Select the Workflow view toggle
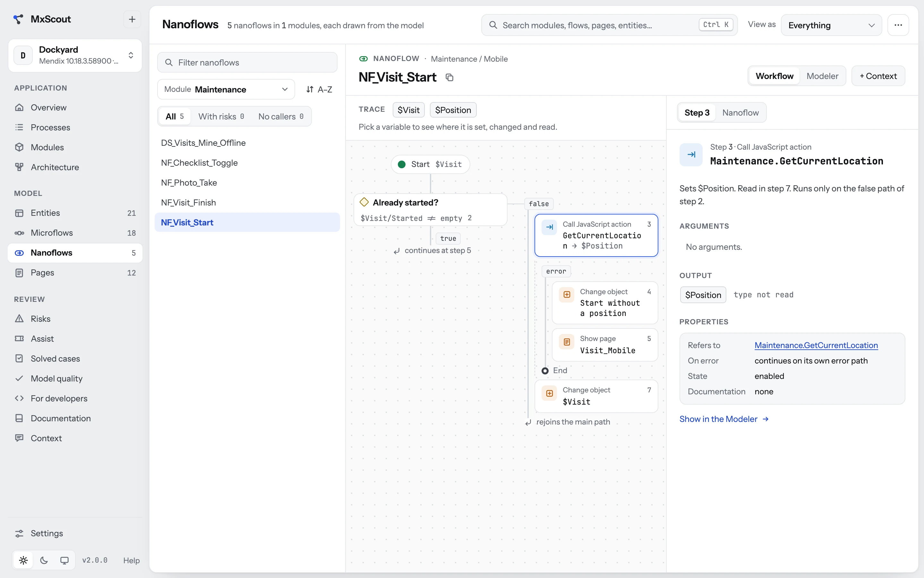The width and height of the screenshot is (924, 578). (774, 76)
